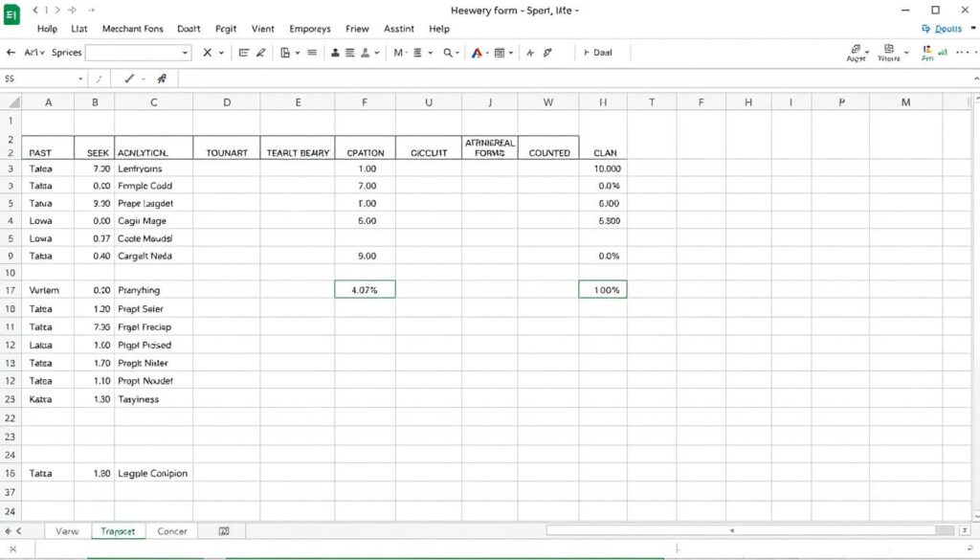
Task: Open the Mecchant Fons menu
Action: click(132, 29)
